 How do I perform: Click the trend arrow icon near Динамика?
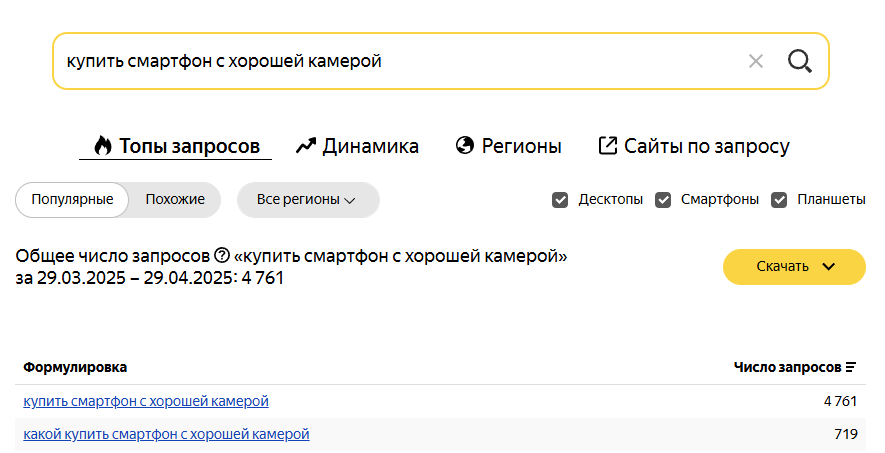305,146
